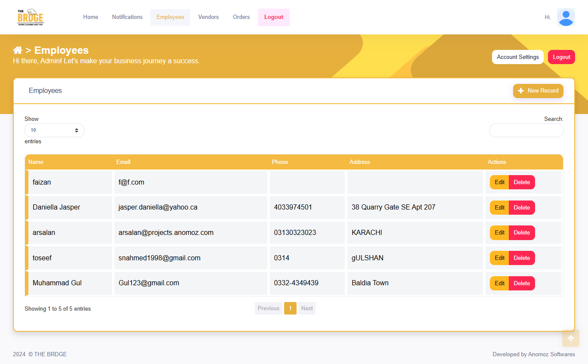This screenshot has height=364, width=588.
Task: Edit arsalan's employee entry
Action: pos(499,233)
